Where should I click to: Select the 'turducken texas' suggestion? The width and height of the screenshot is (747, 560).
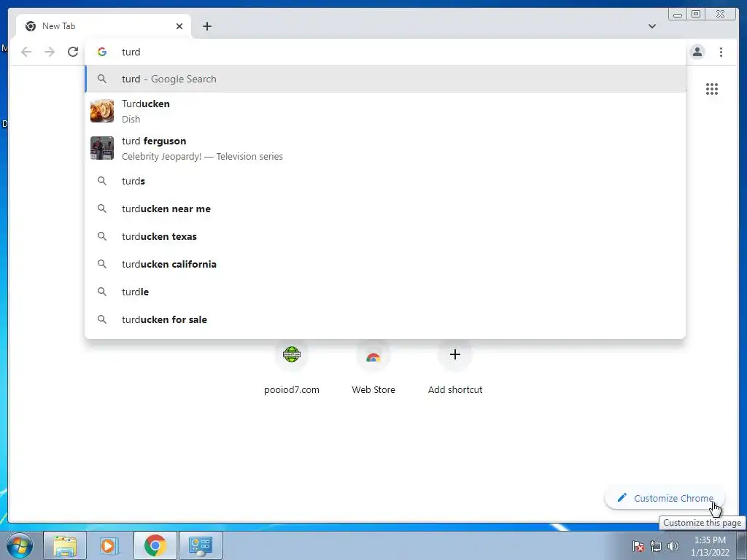385,236
